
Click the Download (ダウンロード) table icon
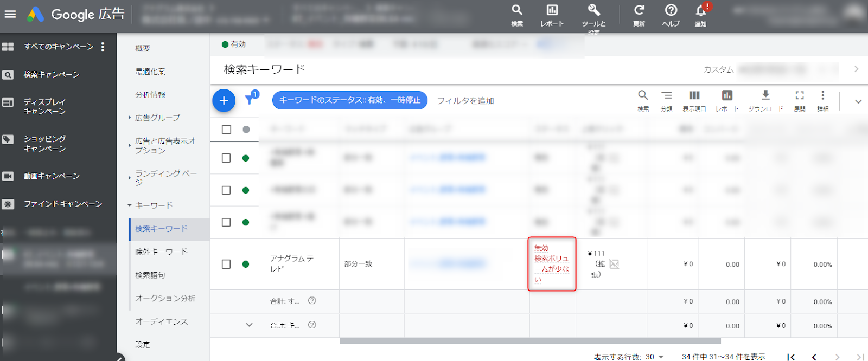tap(765, 100)
